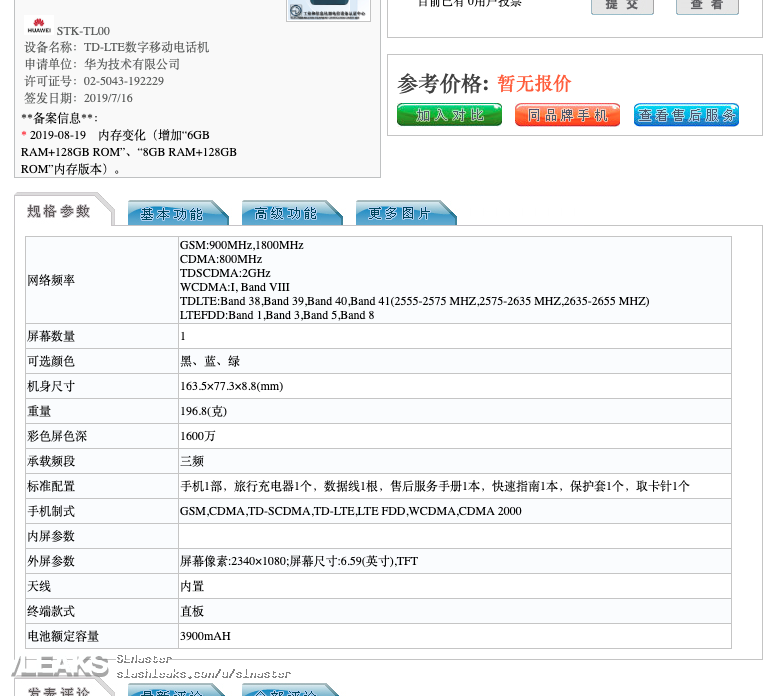Click the 网络频率 row label
Screen dimensions: 771x696
[x=51, y=280]
